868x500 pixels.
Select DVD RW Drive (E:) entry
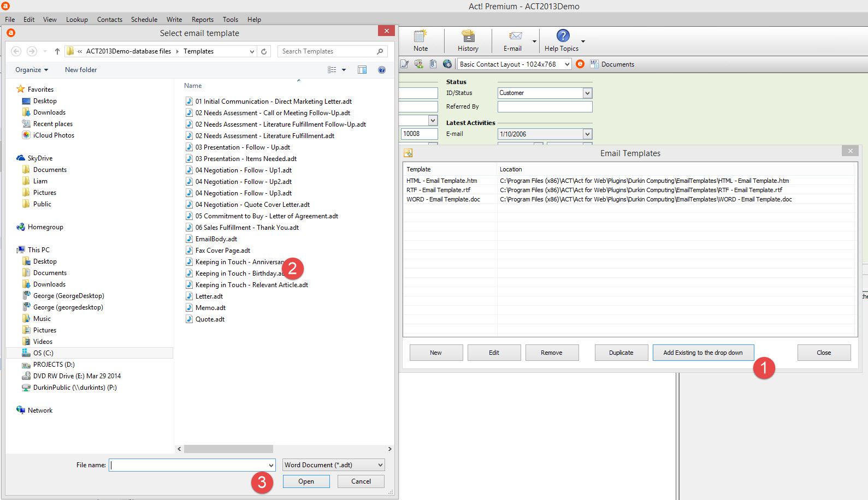pyautogui.click(x=76, y=376)
